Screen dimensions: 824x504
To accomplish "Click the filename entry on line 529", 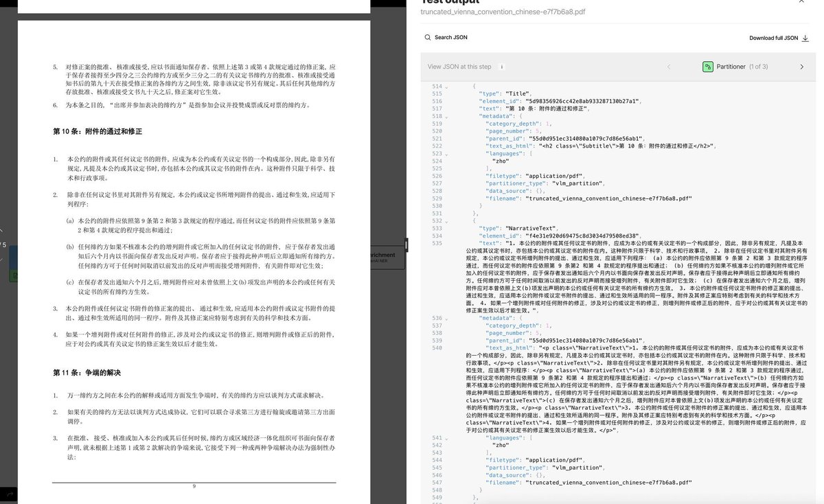I will coord(588,198).
